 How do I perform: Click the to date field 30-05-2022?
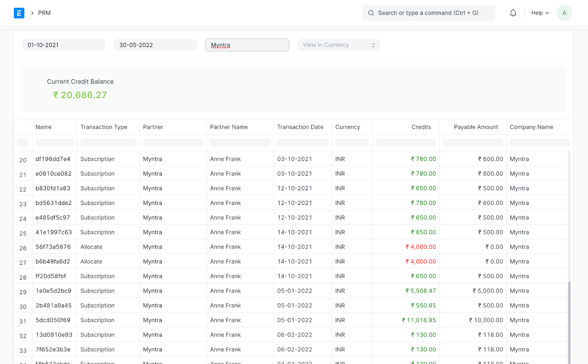click(155, 45)
